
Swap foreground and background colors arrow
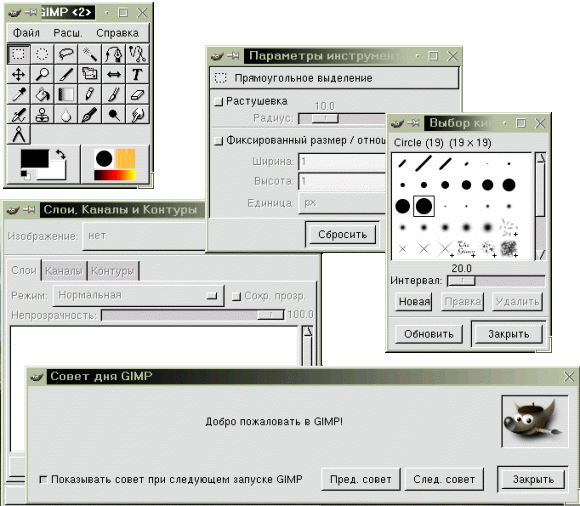pyautogui.click(x=61, y=154)
